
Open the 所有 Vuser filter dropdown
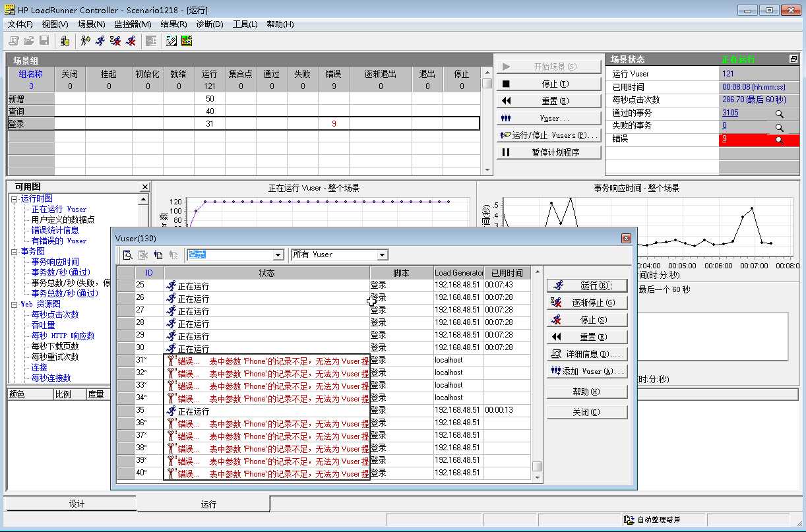tap(383, 255)
